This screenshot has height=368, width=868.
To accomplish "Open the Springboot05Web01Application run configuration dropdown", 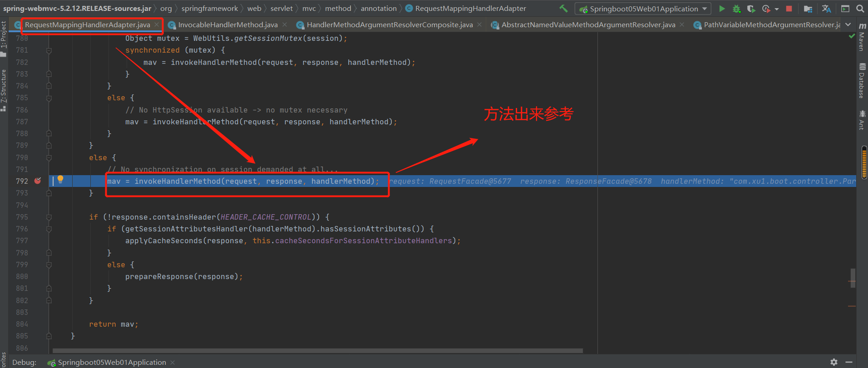I will 643,9.
